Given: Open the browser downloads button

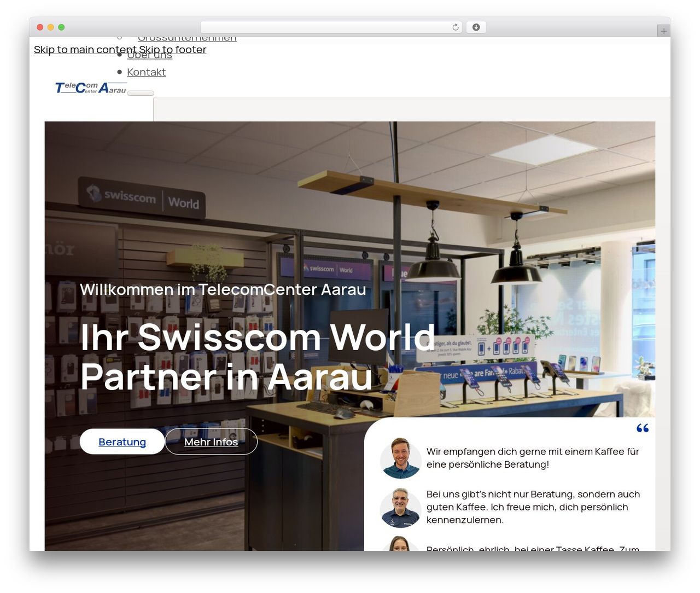Looking at the screenshot, I should click(x=476, y=27).
